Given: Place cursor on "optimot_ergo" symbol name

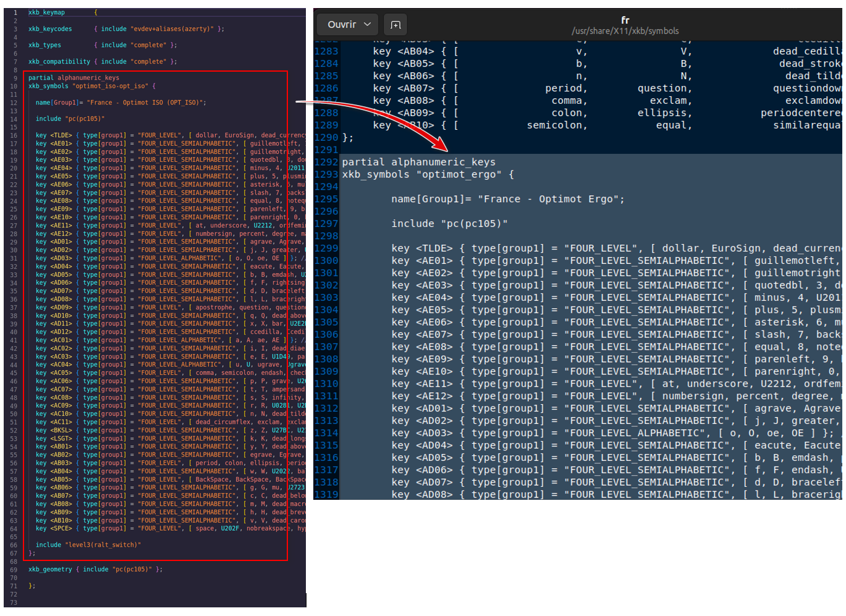Looking at the screenshot, I should tap(459, 175).
